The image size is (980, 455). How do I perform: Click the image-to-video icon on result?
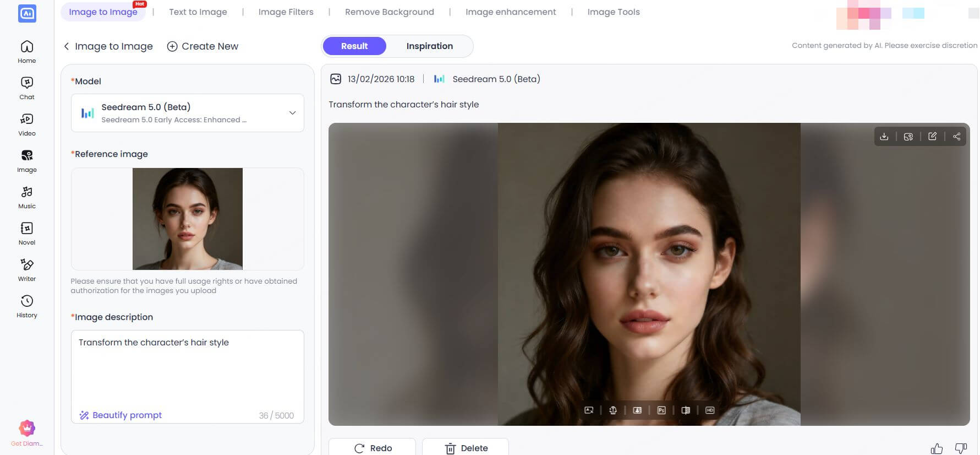(x=908, y=137)
